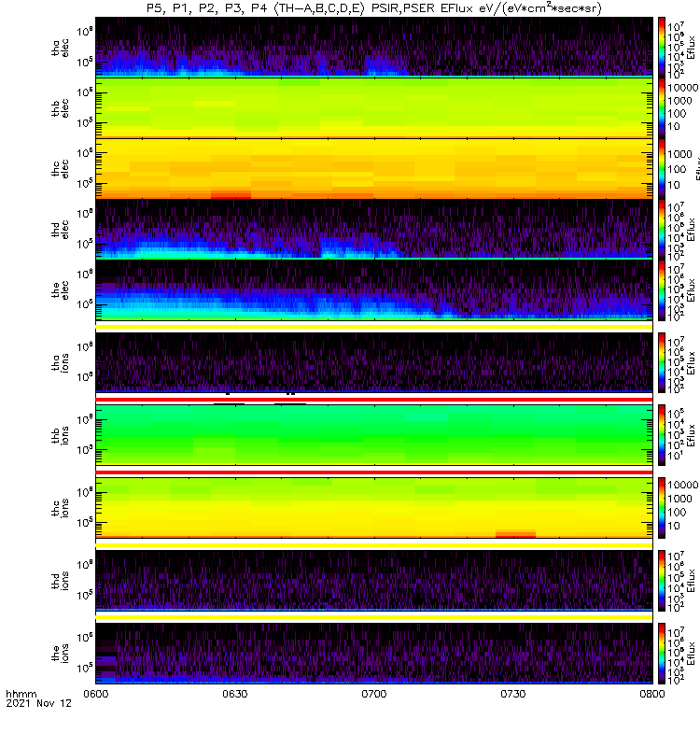
Task: Click the color bar for thb elec panel
Action: (662, 107)
